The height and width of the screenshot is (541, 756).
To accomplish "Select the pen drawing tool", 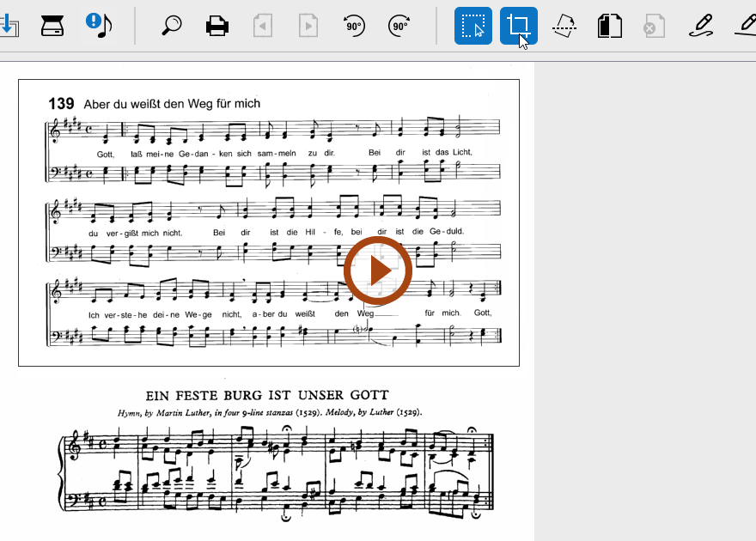I will click(701, 26).
